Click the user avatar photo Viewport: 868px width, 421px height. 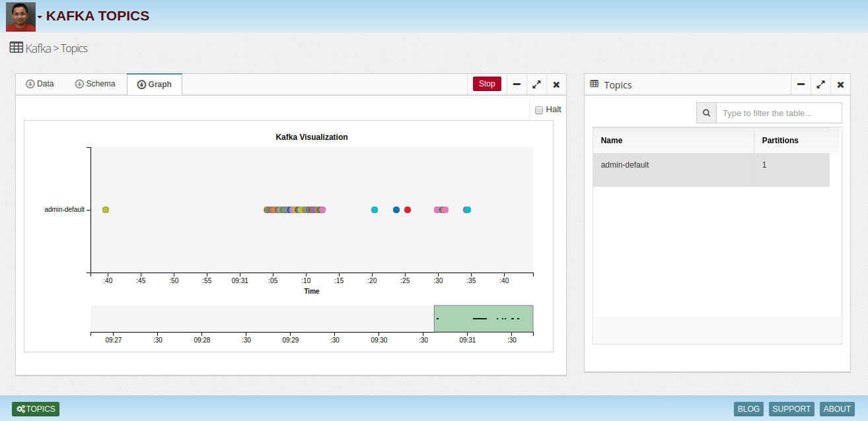pyautogui.click(x=20, y=16)
